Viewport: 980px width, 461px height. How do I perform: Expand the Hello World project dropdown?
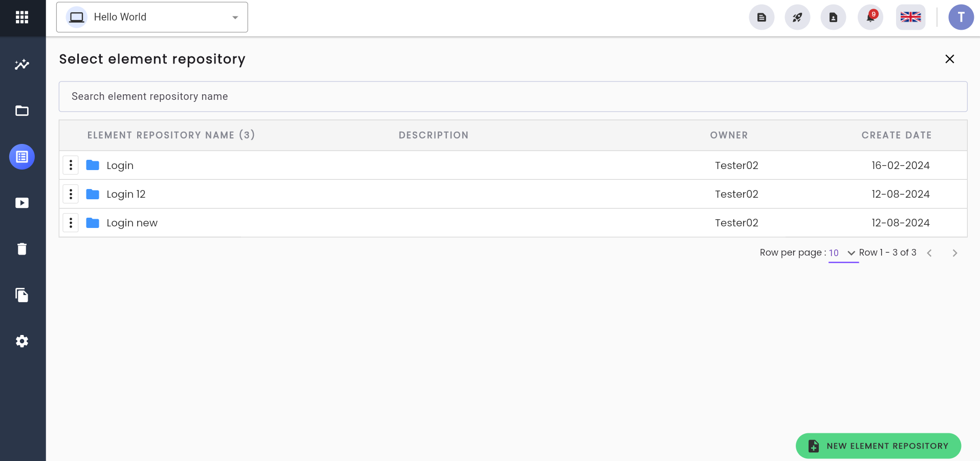click(x=152, y=17)
